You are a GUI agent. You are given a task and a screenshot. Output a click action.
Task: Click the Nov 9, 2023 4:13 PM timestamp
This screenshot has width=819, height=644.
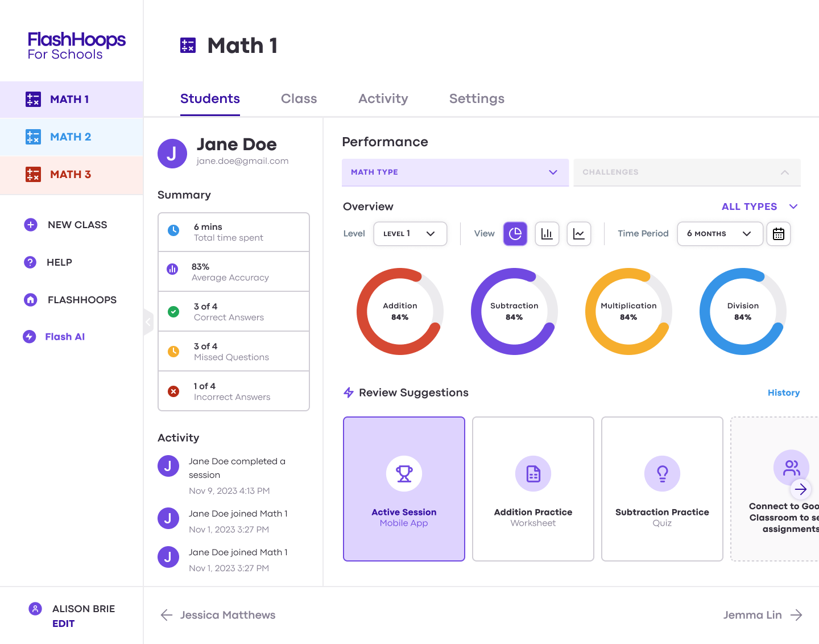tap(229, 491)
